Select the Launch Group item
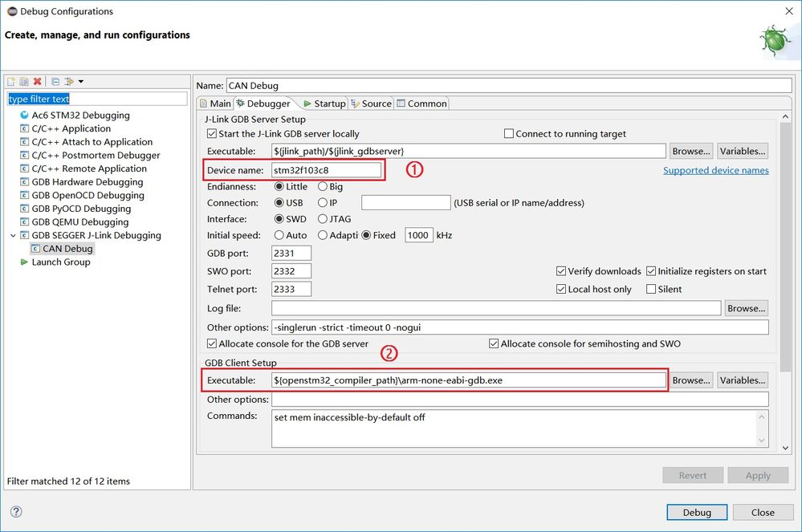802x532 pixels. (x=60, y=262)
